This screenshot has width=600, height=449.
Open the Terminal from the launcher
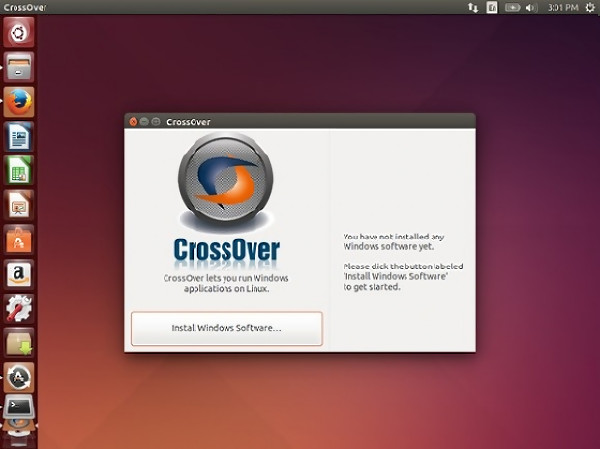(18, 409)
